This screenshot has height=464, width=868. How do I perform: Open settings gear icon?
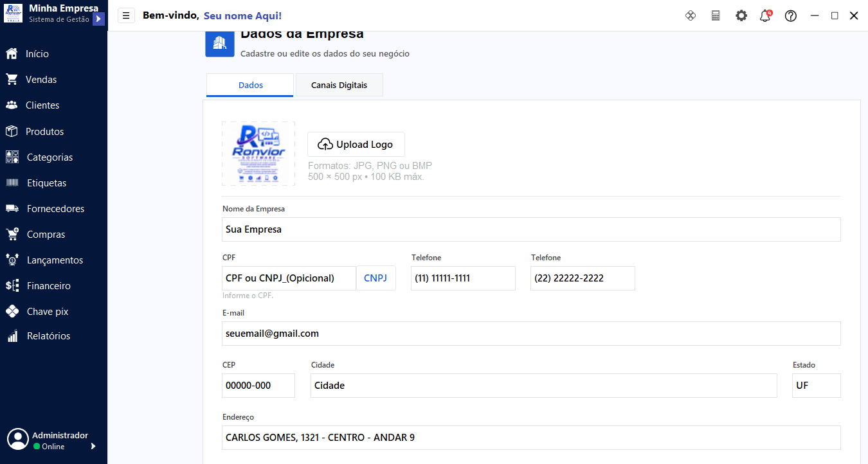point(741,15)
